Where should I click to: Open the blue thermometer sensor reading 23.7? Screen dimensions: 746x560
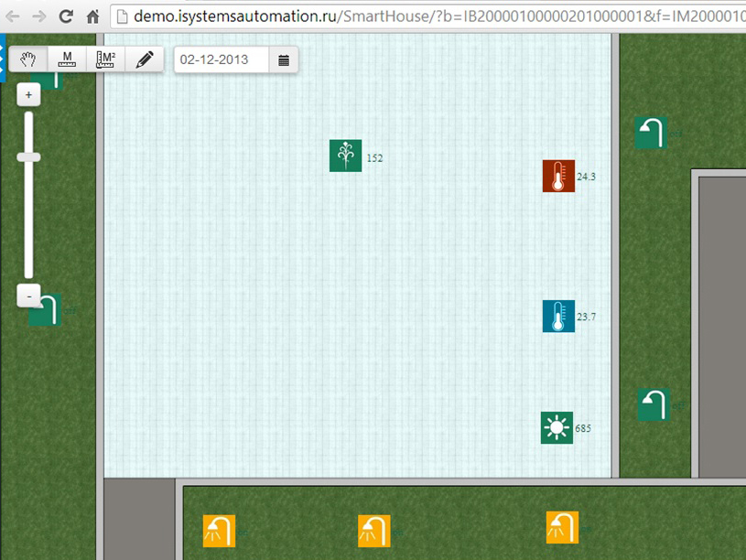558,316
